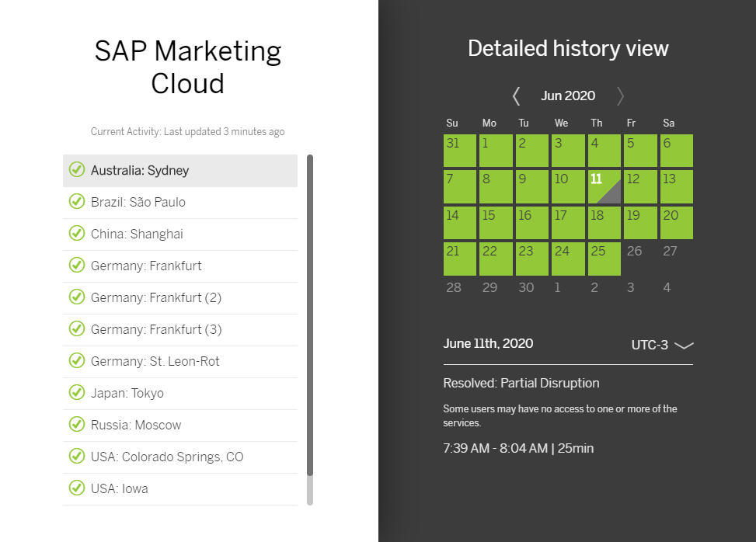Select USA: Colorado Springs, CO entry
Viewport: 756px width, 542px height.
click(180, 457)
